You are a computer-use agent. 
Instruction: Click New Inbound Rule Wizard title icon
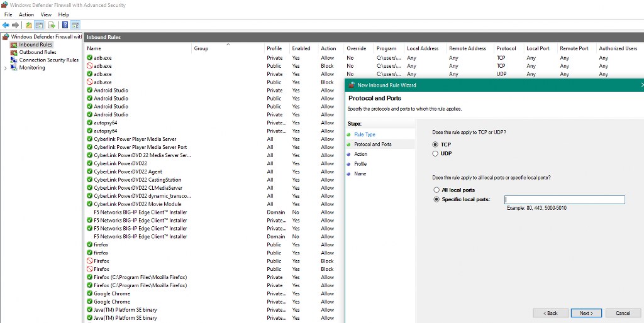coord(352,85)
